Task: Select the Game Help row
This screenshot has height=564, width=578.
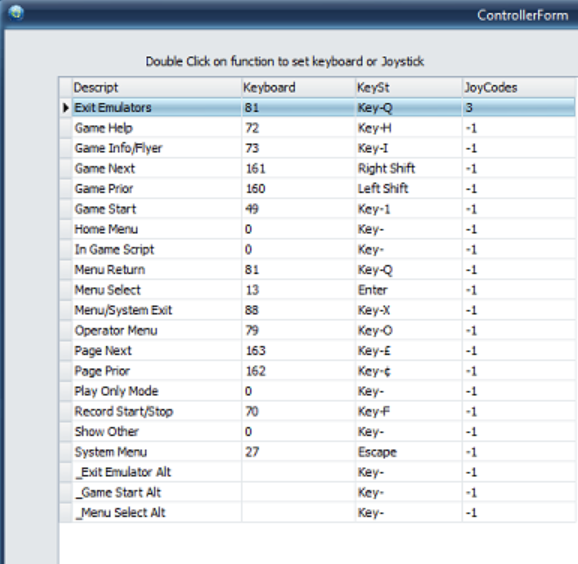Action: 317,128
